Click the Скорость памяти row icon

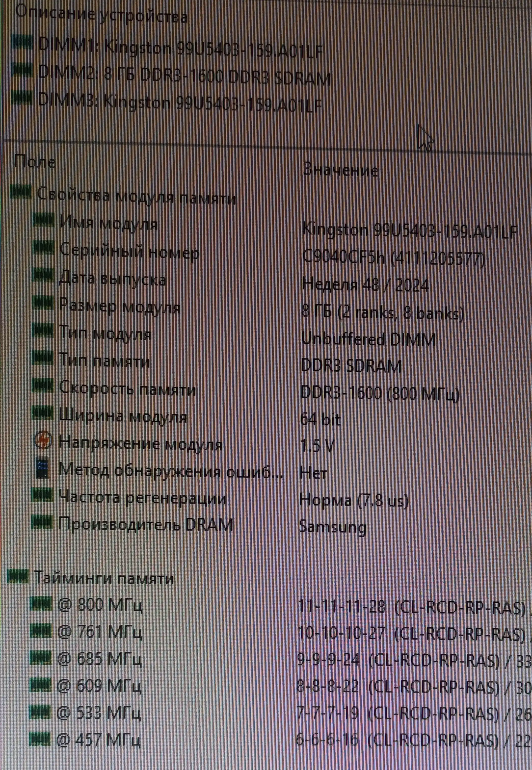43,386
